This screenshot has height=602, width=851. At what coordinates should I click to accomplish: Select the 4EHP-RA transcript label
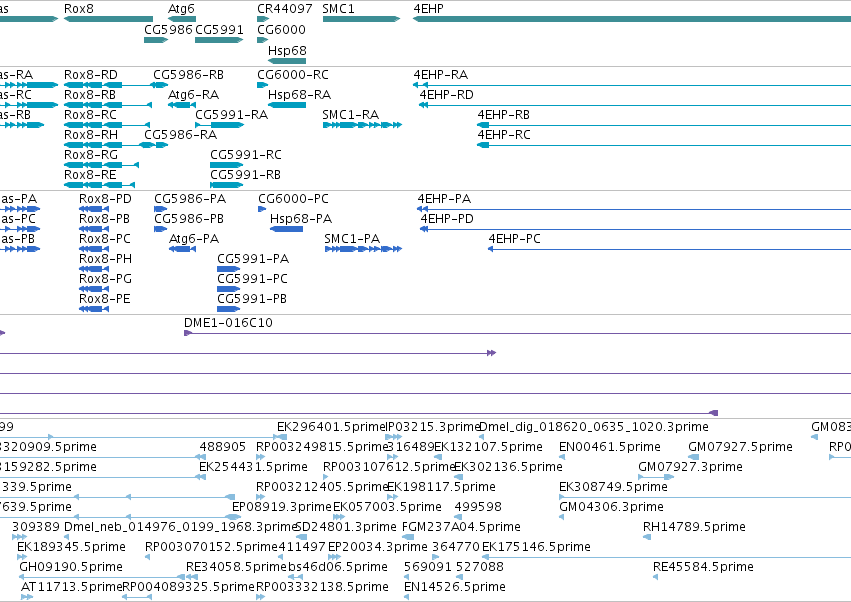pyautogui.click(x=441, y=74)
